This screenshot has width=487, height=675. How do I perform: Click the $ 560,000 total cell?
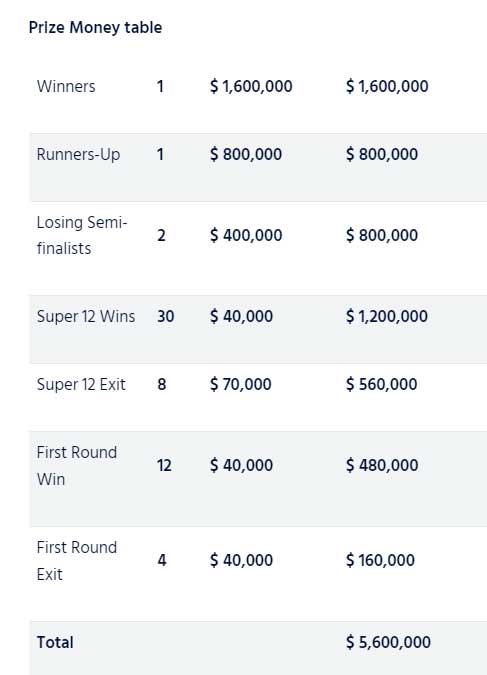point(382,384)
